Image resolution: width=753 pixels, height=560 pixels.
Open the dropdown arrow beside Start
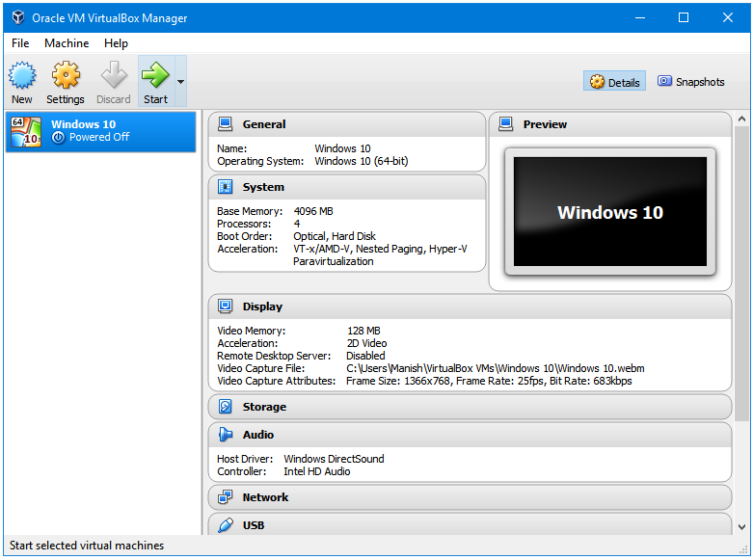(x=180, y=81)
